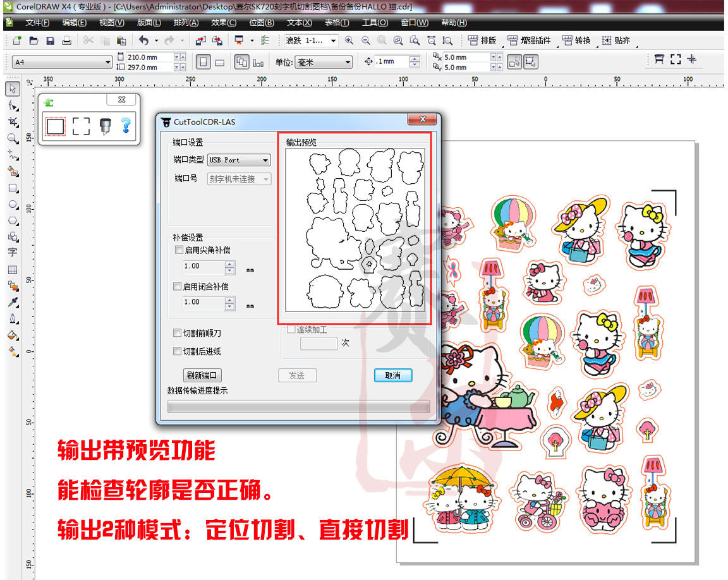
Task: Select the Rectangle tool
Action: 13,188
